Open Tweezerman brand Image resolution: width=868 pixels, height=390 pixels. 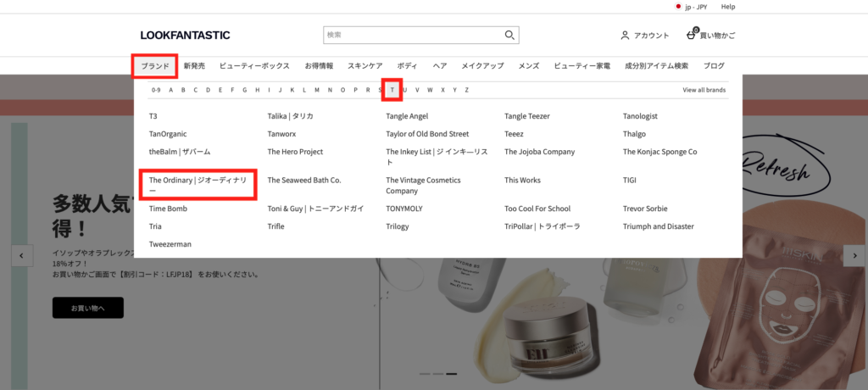click(170, 244)
